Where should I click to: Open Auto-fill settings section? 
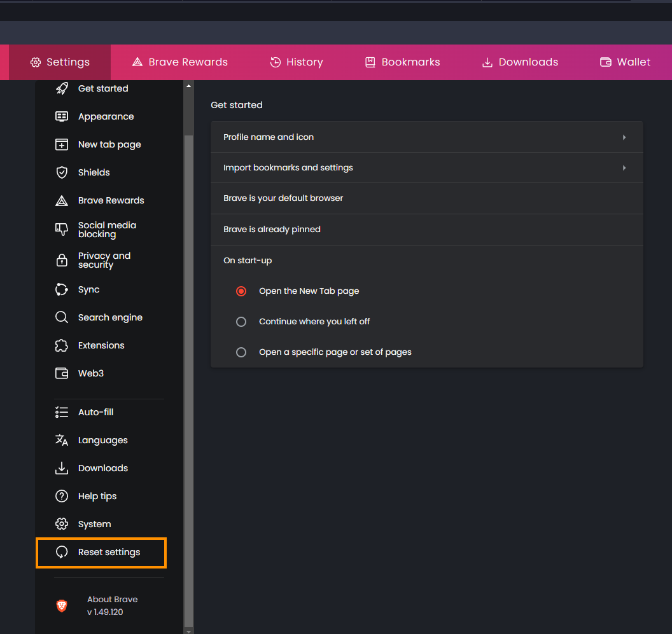(95, 412)
